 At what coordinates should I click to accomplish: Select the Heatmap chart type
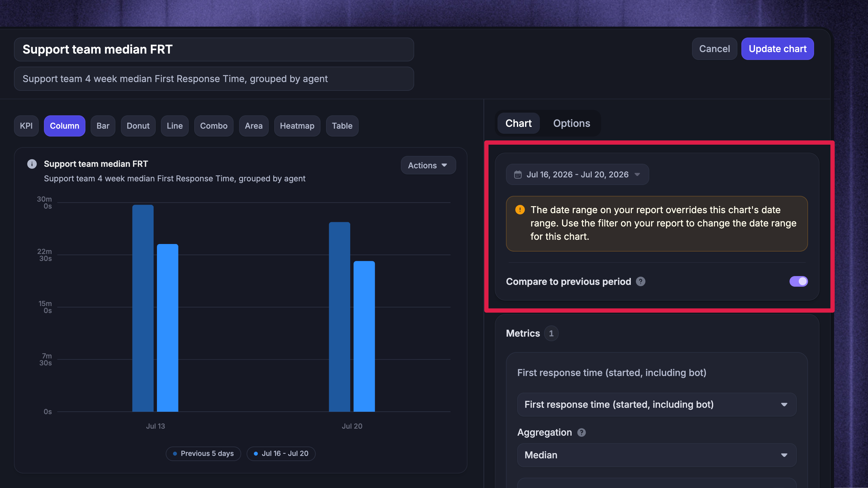tap(297, 126)
